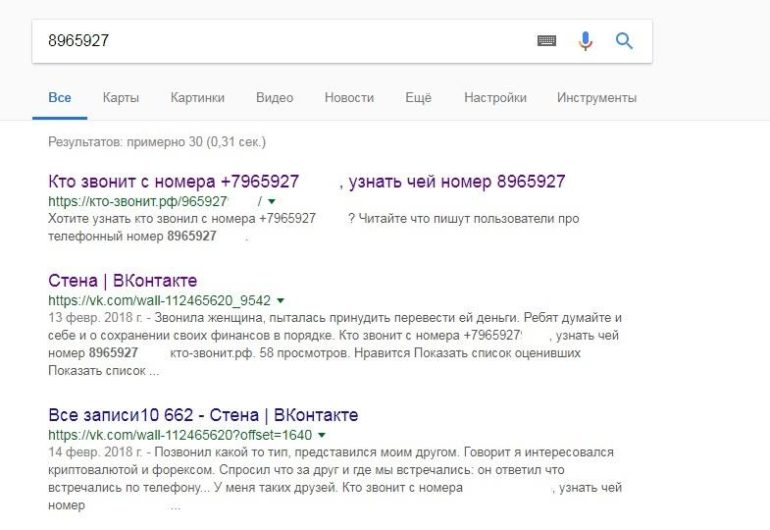The image size is (770, 530).
Task: Click the green кто-звонит.рф URL
Action: [x=155, y=201]
